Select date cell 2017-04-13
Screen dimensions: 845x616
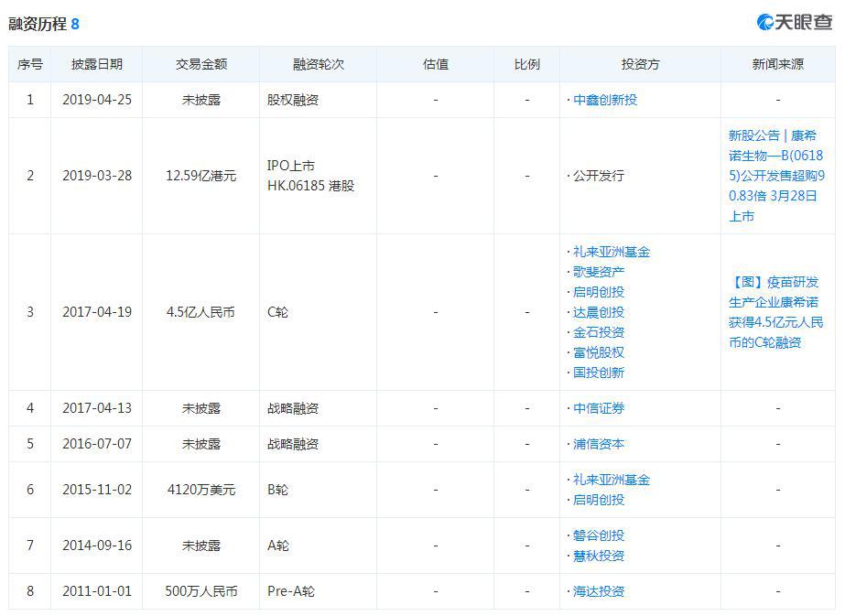(97, 408)
